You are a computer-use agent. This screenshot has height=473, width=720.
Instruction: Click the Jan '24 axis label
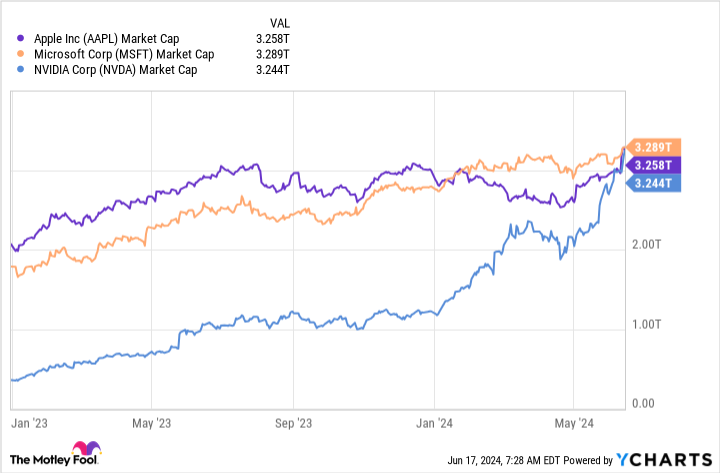click(x=438, y=422)
